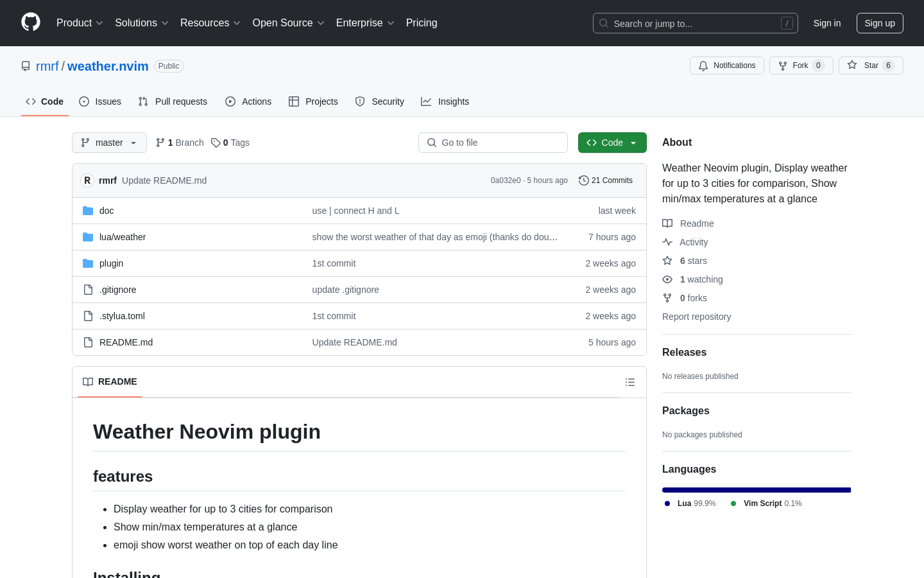Expand the Product menu
Image resolution: width=924 pixels, height=578 pixels.
click(x=80, y=23)
